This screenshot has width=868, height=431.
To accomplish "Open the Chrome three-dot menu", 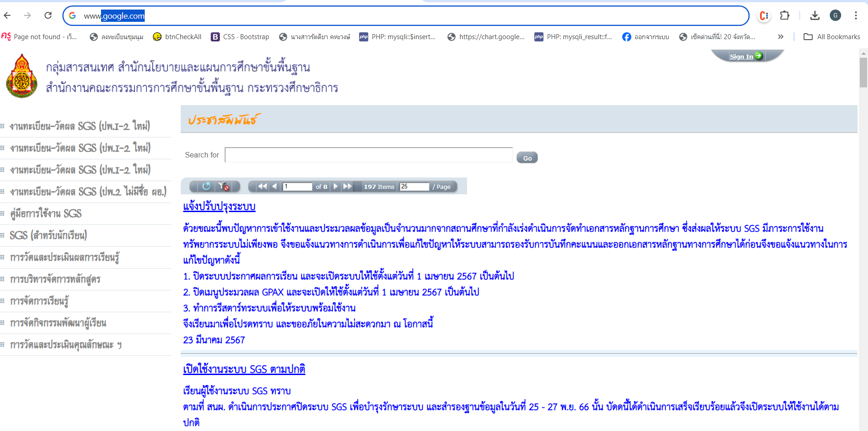I will coord(856,15).
